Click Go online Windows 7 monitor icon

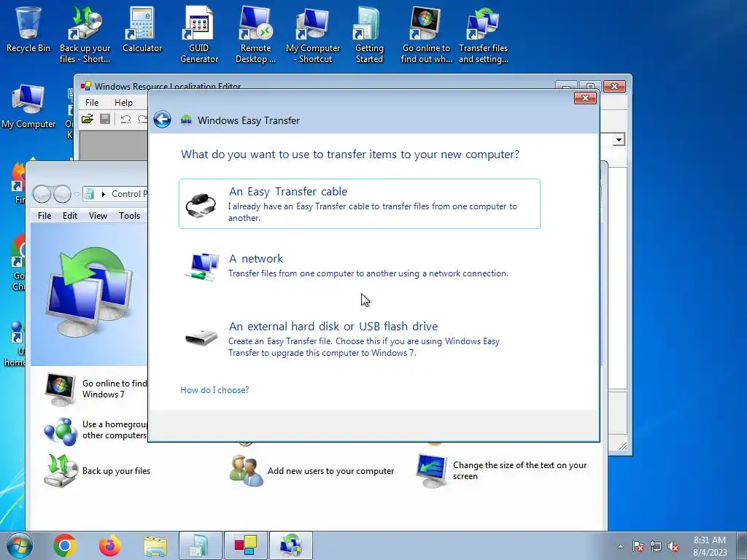point(60,389)
